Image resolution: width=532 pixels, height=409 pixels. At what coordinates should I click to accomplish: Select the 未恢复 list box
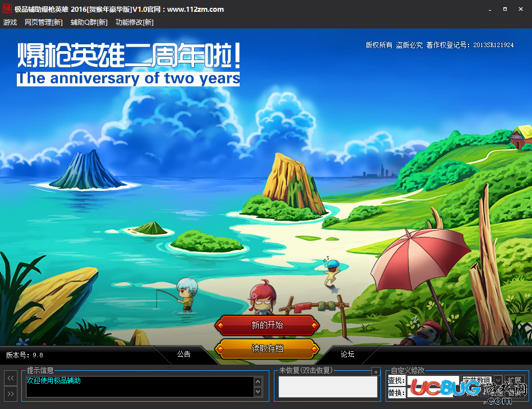[x=328, y=387]
